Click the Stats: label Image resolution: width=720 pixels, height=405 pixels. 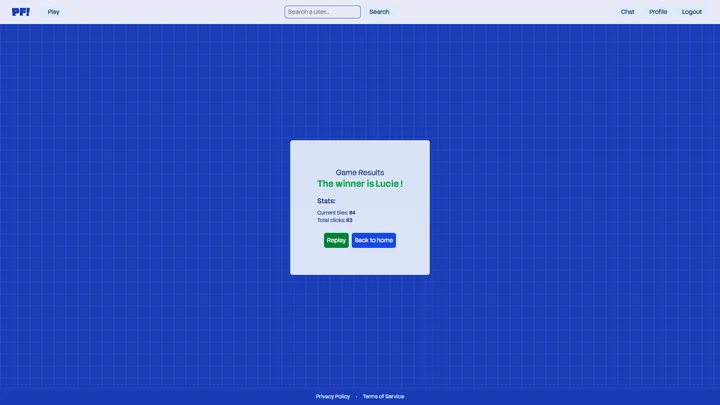coord(326,201)
